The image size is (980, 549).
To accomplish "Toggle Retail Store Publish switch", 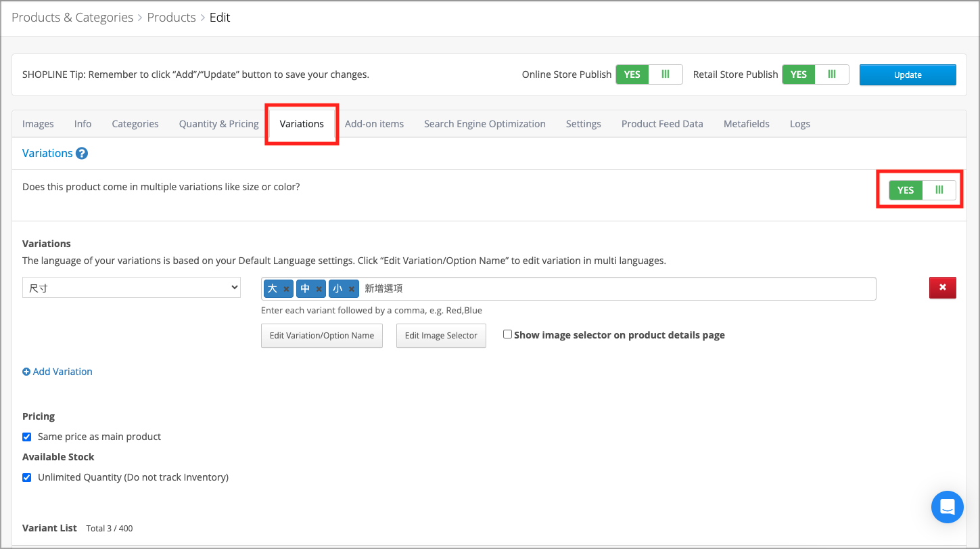I will tap(815, 74).
